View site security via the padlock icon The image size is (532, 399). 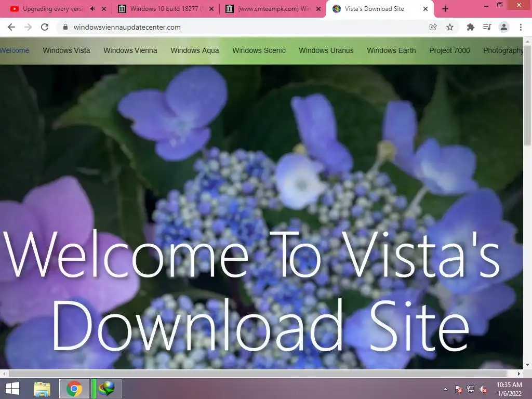65,27
